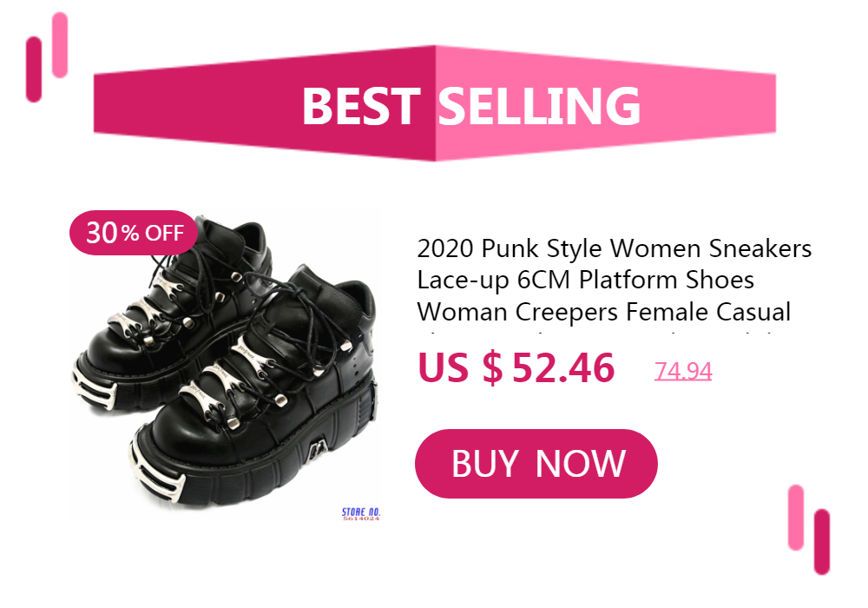Click the word BEST in the banner
868x608 pixels.
pos(361,106)
